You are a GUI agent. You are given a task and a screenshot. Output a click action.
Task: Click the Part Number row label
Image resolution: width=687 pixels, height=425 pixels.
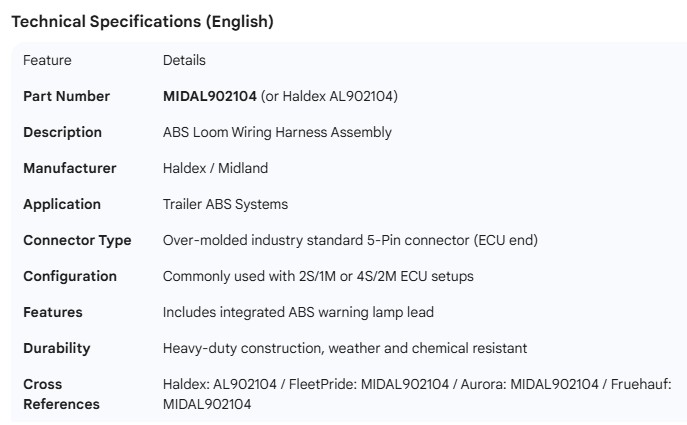[66, 96]
